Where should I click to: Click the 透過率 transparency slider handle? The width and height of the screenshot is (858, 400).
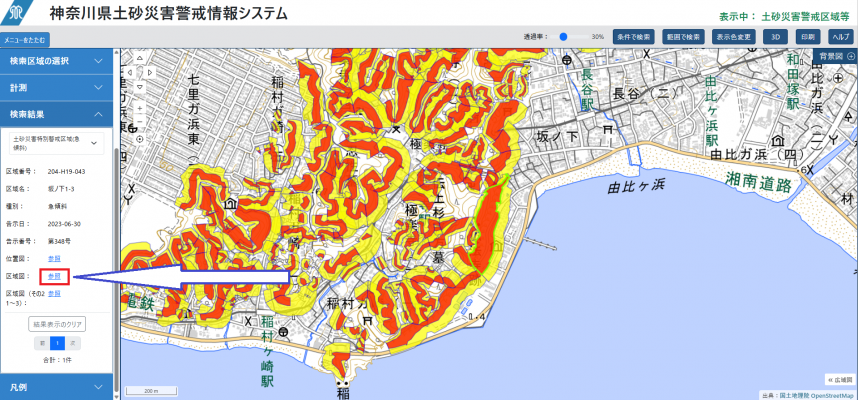coord(565,36)
